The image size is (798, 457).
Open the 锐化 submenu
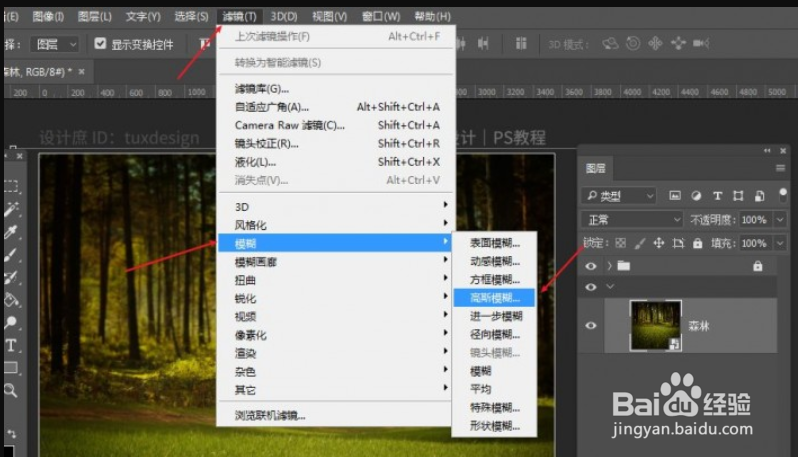[x=335, y=298]
